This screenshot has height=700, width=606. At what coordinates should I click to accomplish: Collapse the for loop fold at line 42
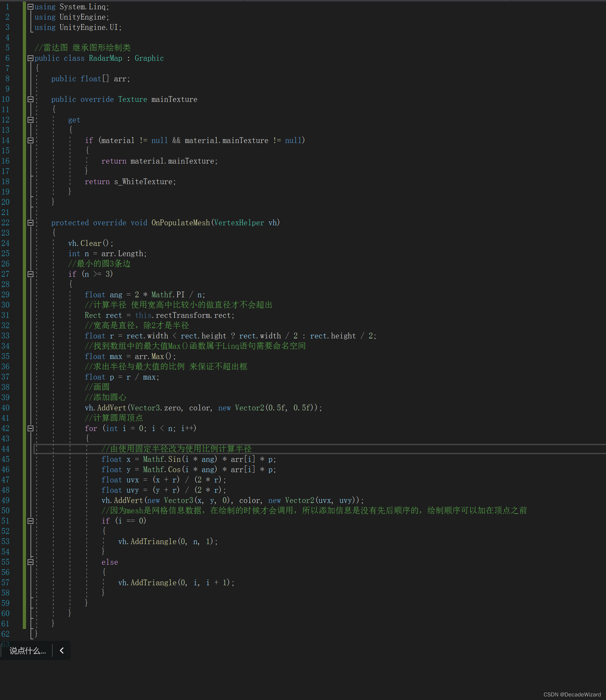31,428
